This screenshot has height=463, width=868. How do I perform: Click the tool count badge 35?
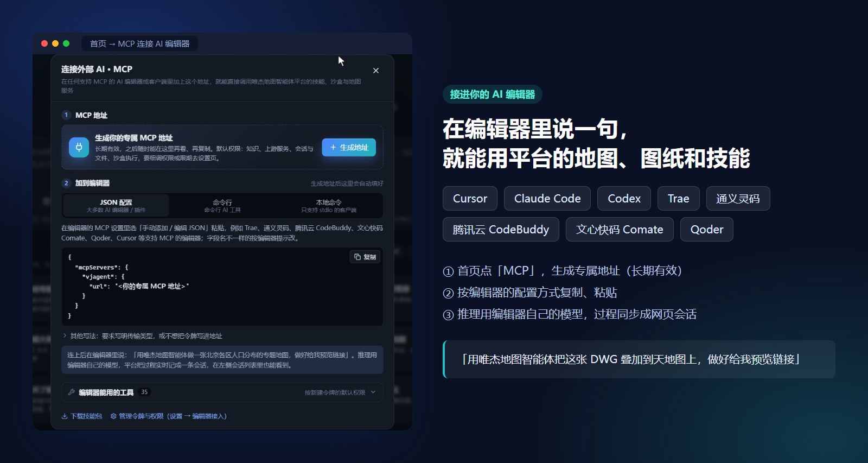click(144, 392)
